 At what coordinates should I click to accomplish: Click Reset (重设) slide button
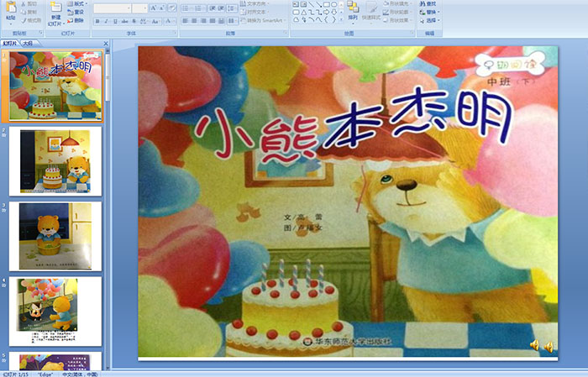76,12
